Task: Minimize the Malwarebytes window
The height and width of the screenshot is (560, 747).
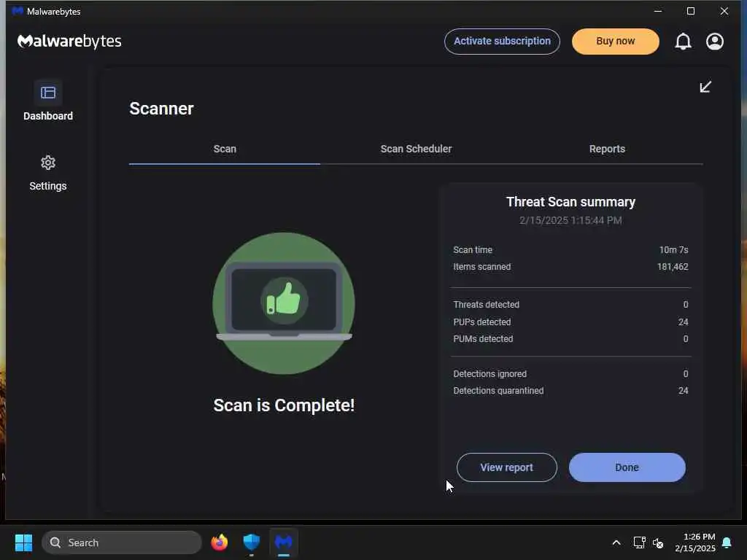Action: (x=658, y=11)
